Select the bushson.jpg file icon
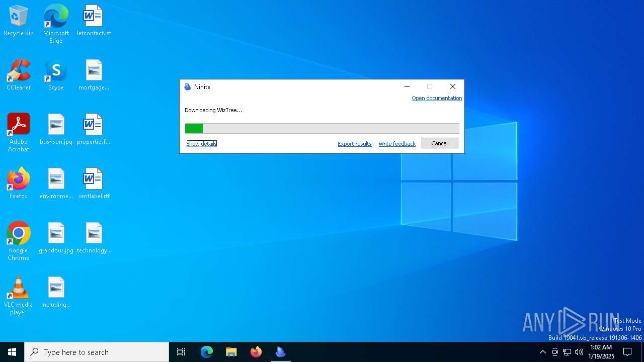Image resolution: width=644 pixels, height=362 pixels. coord(56,130)
